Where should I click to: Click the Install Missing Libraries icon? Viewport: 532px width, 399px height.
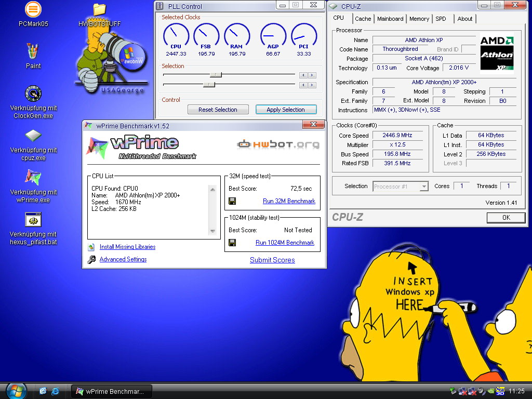point(91,247)
